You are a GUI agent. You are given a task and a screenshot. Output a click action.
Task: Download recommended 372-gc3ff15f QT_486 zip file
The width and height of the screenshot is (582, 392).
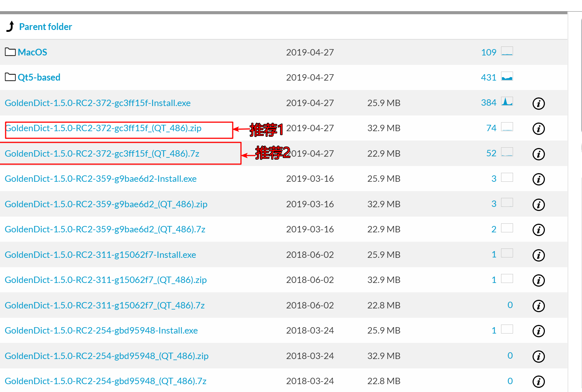tap(104, 128)
